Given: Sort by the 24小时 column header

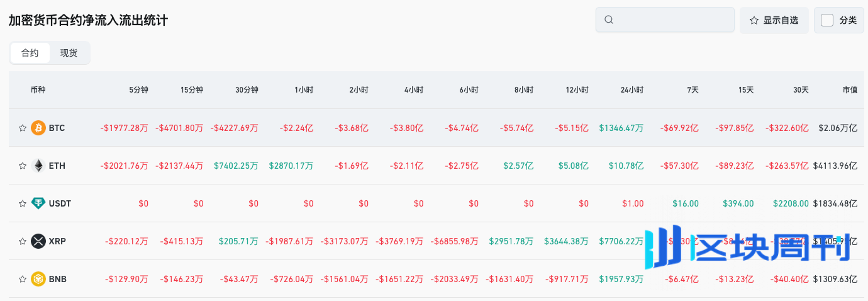Looking at the screenshot, I should tap(632, 90).
